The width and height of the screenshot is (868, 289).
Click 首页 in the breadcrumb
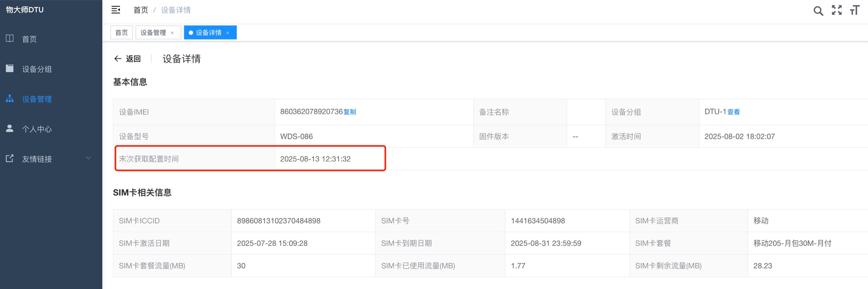click(140, 10)
